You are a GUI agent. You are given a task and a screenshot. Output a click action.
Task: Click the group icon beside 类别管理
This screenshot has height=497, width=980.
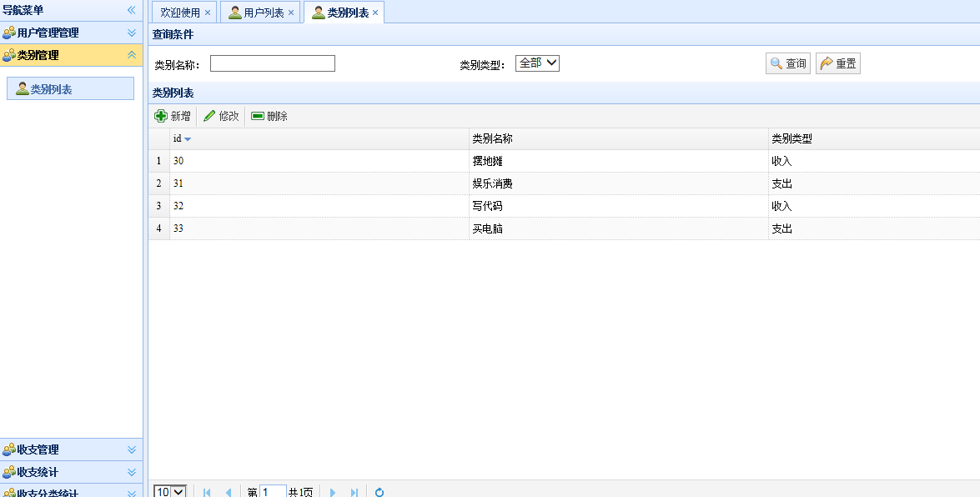tap(8, 55)
